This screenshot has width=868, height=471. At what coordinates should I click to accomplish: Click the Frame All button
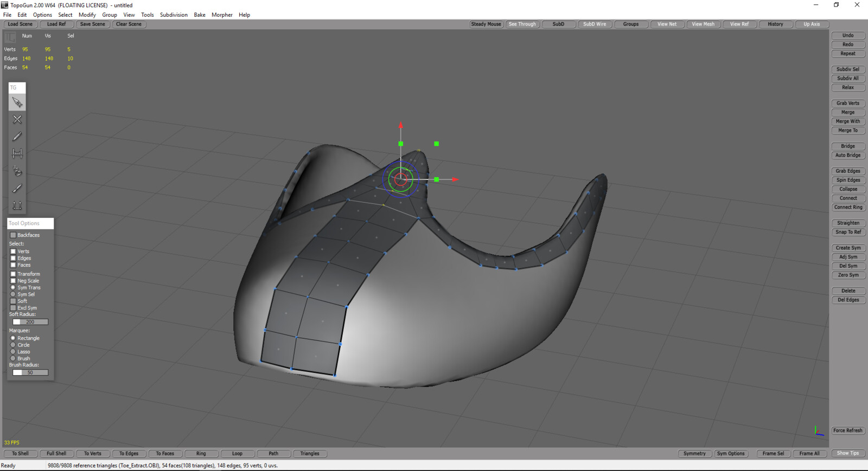pos(809,453)
